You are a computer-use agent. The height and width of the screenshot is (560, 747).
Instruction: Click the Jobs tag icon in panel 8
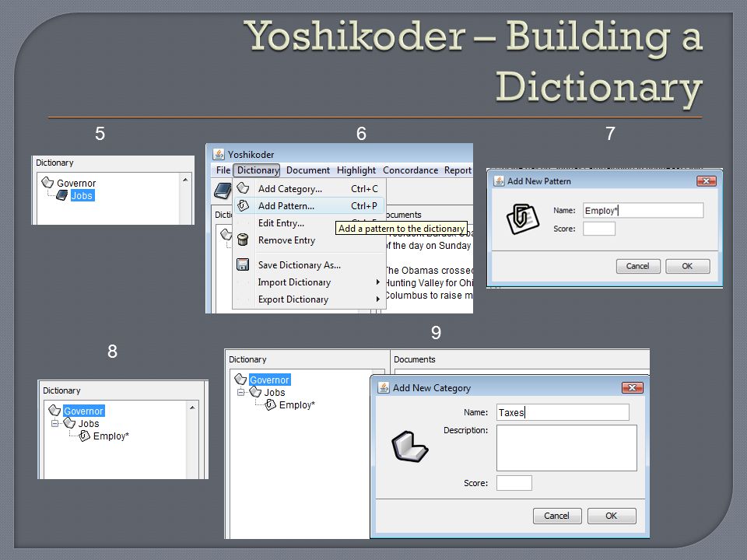(x=69, y=423)
